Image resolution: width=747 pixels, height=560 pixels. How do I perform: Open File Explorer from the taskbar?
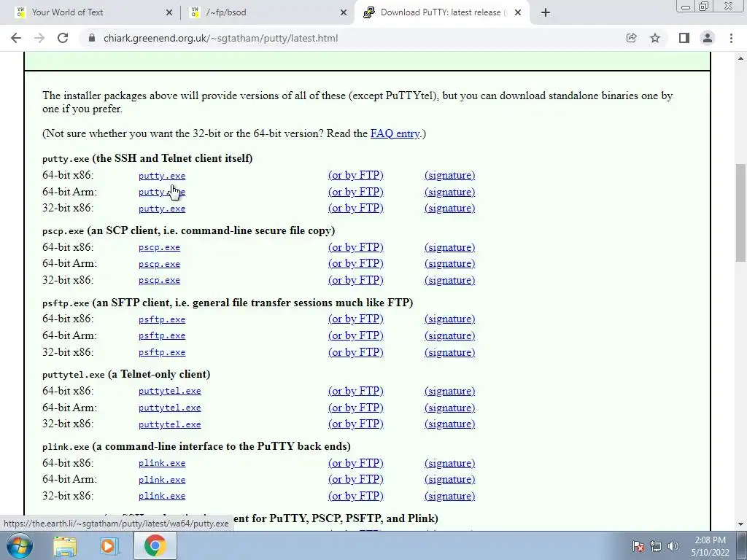[x=65, y=545]
